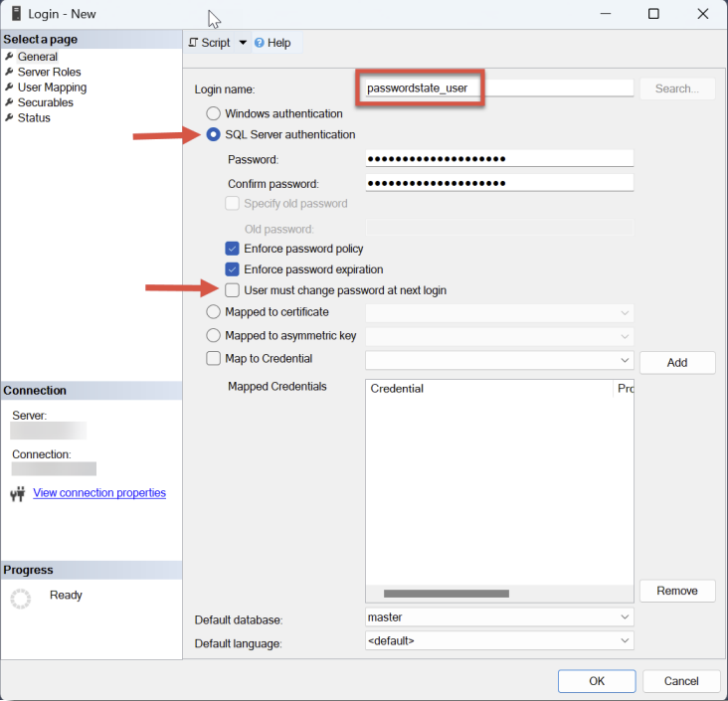Select Mapped to certificate radio button
The height and width of the screenshot is (701, 728).
[x=213, y=312]
